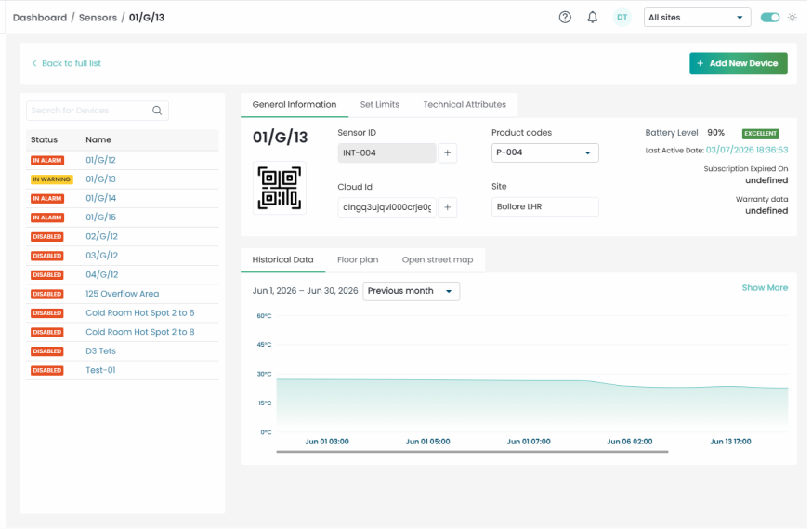Screen dimensions: 812x529
Task: Click the search magnifier icon
Action: click(157, 111)
